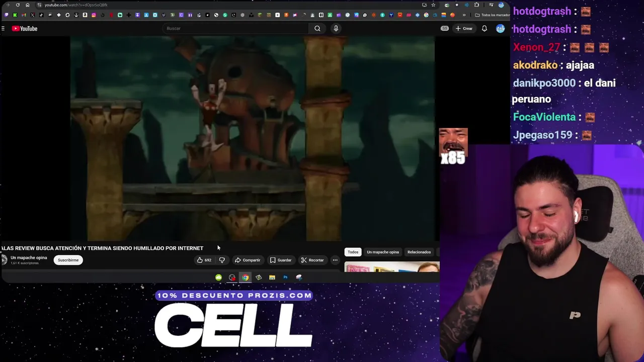644x362 pixels.
Task: Select the Todos filter chip
Action: (x=353, y=252)
